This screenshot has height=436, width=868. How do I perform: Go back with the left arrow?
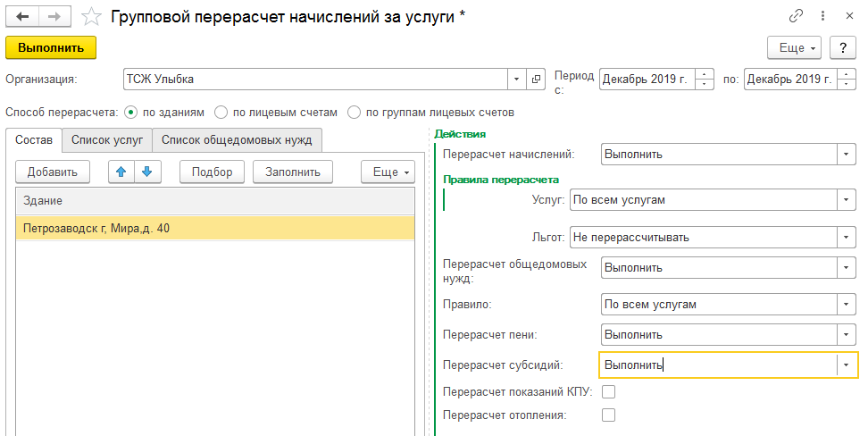[x=22, y=17]
